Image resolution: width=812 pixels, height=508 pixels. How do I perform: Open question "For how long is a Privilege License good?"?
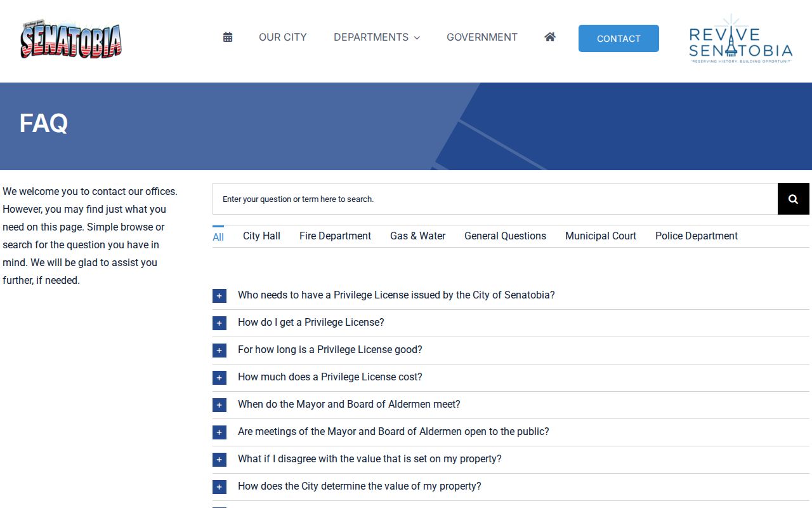pos(330,349)
